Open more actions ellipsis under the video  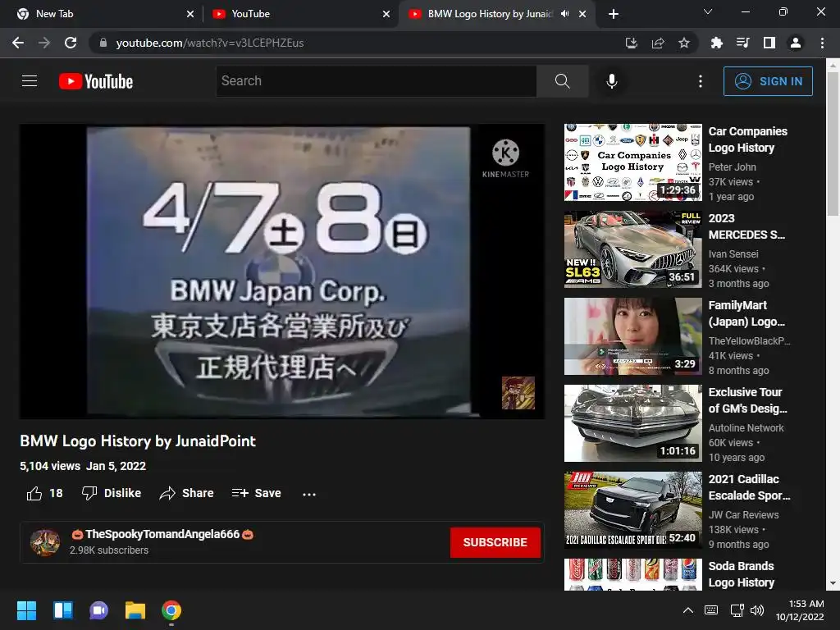(x=309, y=494)
